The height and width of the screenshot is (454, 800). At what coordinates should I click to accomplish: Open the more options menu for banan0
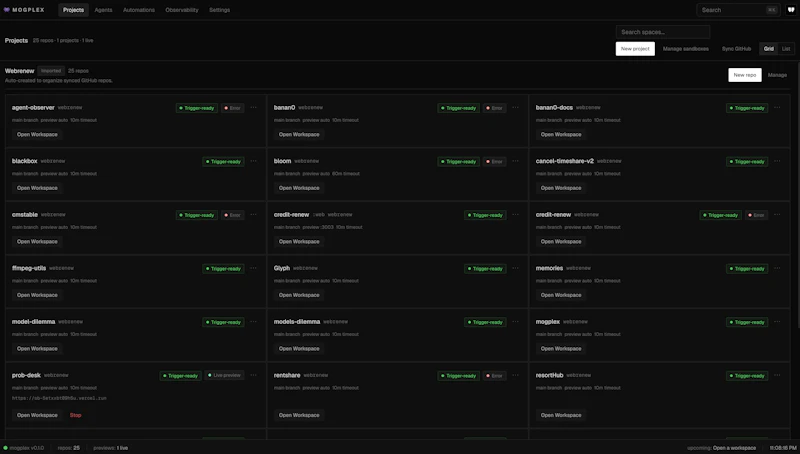(515, 108)
